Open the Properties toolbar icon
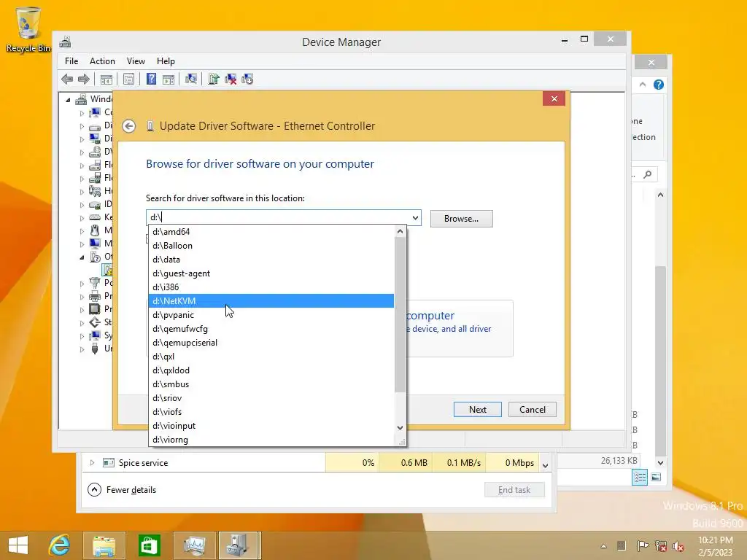Image resolution: width=747 pixels, height=560 pixels. 128,79
